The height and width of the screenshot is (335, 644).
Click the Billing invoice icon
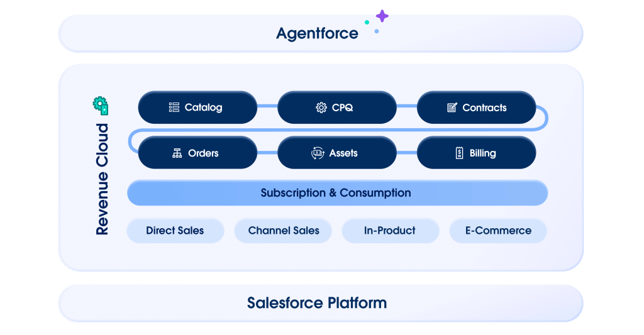459,153
